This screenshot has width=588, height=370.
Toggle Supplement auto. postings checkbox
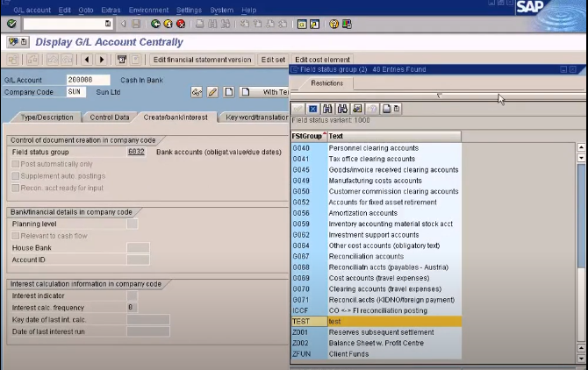pyautogui.click(x=16, y=176)
